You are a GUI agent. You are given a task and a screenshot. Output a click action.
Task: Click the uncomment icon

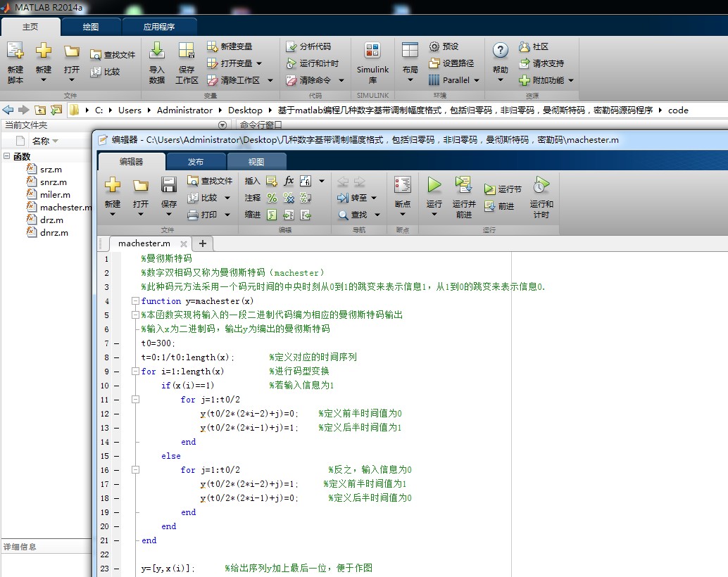tap(289, 198)
